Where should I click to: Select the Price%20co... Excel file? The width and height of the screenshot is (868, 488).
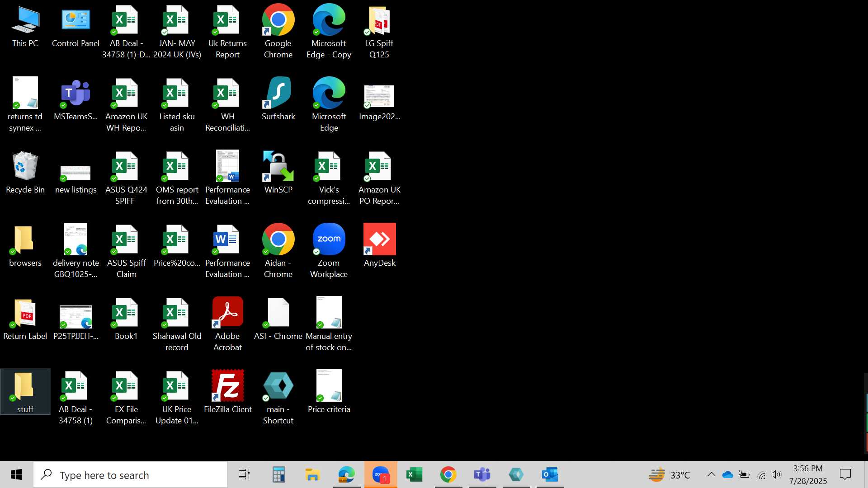click(177, 246)
